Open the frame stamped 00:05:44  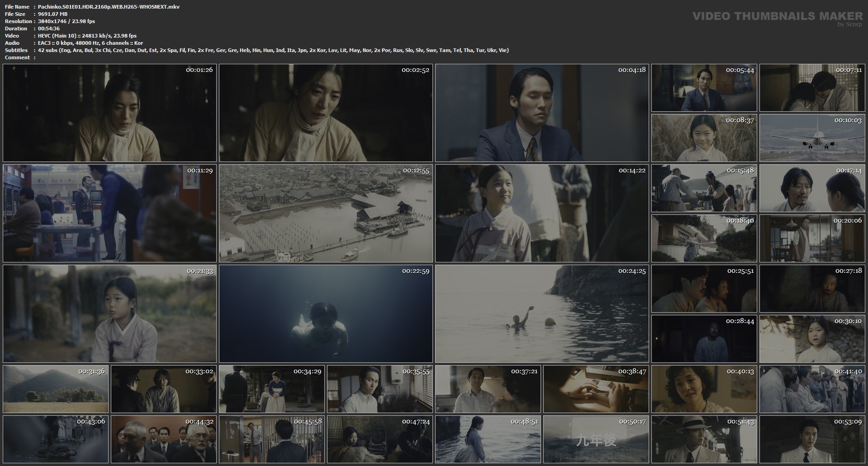[704, 88]
